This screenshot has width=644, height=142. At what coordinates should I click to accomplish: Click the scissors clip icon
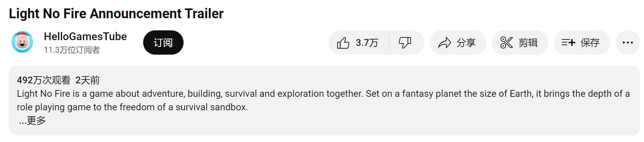pyautogui.click(x=506, y=43)
